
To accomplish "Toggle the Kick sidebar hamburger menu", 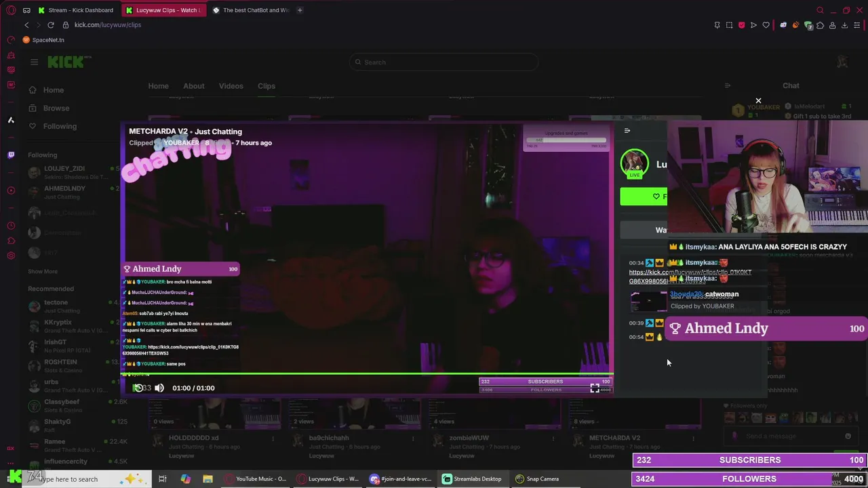I will (34, 62).
